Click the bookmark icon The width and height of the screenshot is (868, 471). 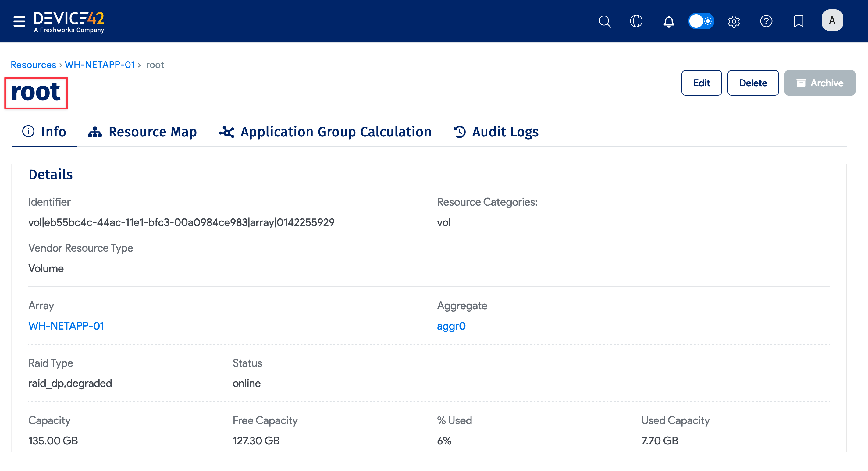pyautogui.click(x=799, y=21)
